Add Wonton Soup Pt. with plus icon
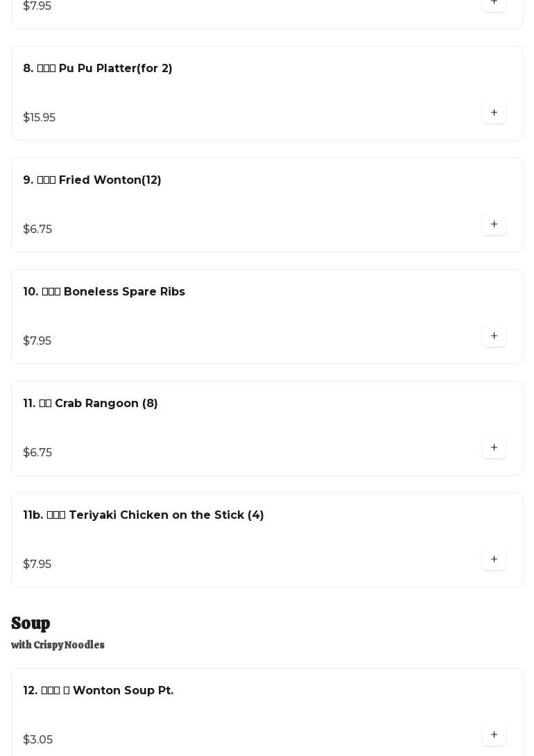This screenshot has height=756, width=534. coord(494,734)
